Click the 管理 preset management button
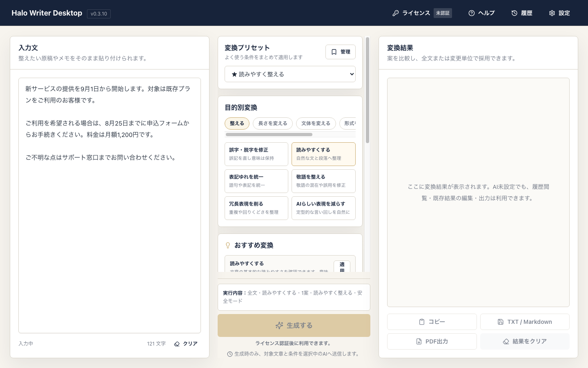 coord(341,52)
